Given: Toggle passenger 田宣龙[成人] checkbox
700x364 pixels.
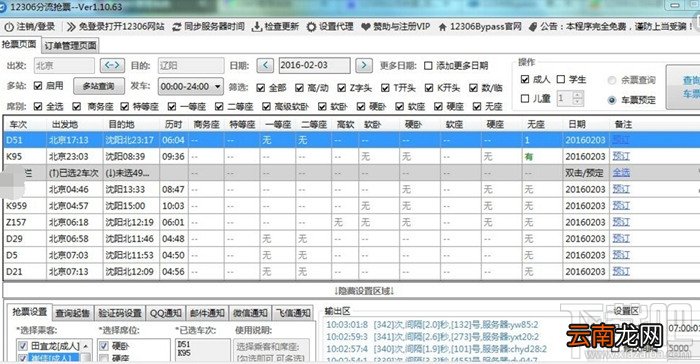Looking at the screenshot, I should coord(23,346).
